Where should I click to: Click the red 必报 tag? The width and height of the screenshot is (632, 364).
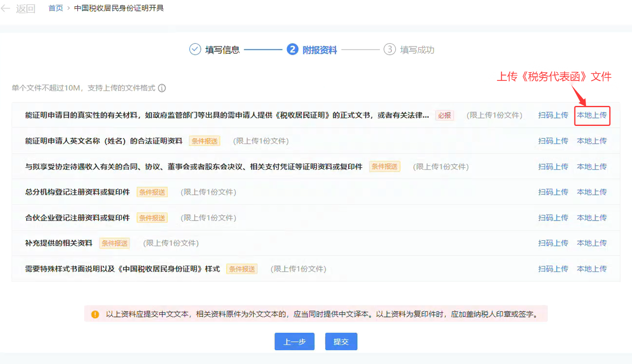coord(444,115)
